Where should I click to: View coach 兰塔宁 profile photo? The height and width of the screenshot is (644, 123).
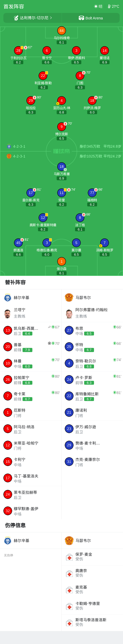8,314
